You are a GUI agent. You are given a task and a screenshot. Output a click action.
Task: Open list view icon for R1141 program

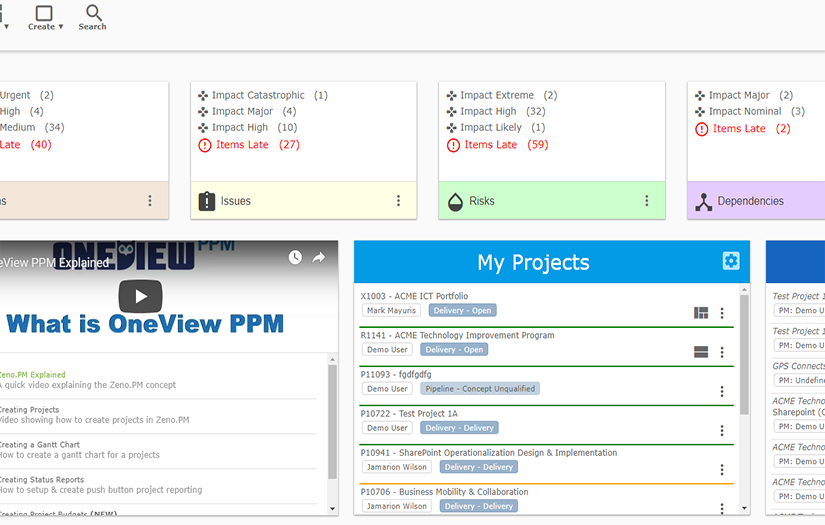point(701,352)
